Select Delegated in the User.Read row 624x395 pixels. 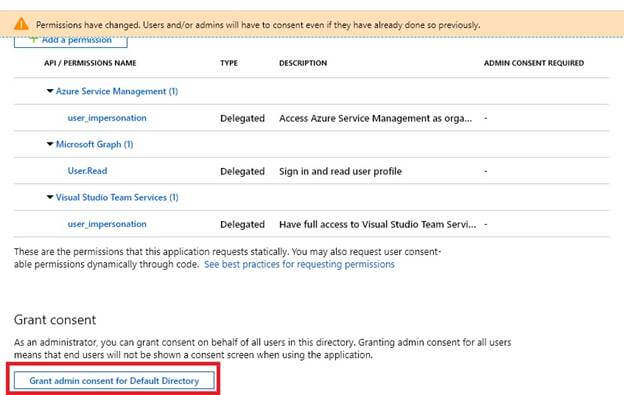(x=242, y=171)
